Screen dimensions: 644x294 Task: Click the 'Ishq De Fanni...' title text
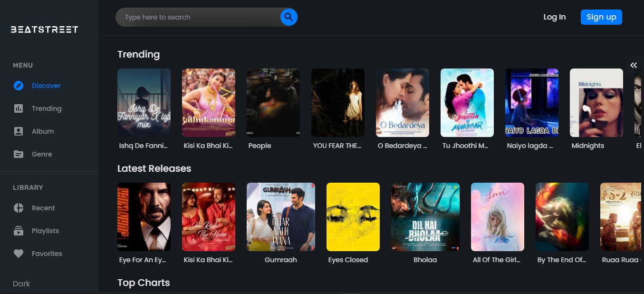(144, 146)
